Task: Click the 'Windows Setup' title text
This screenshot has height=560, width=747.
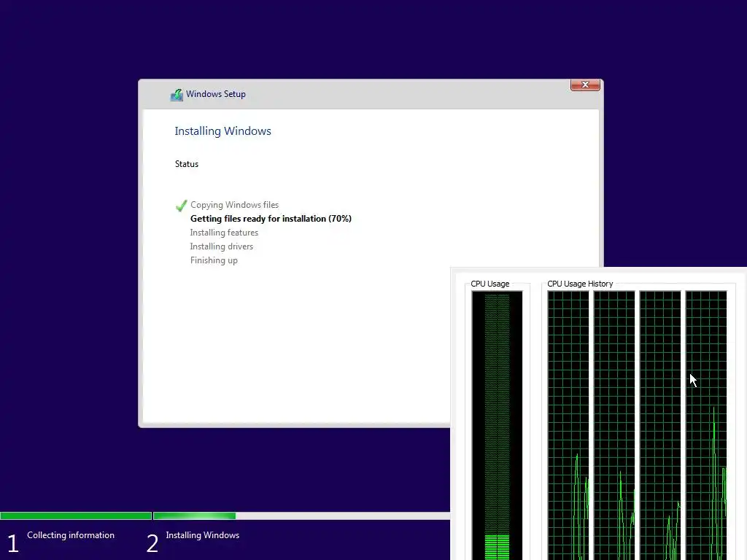Action: [x=216, y=94]
